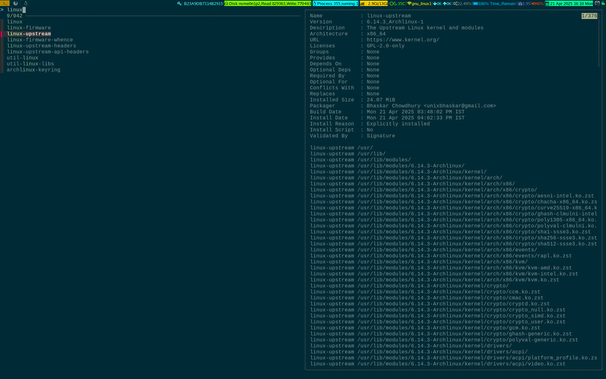The height and width of the screenshot is (379, 606).
Task: Click the disk read/write status segment
Action: [x=267, y=3]
